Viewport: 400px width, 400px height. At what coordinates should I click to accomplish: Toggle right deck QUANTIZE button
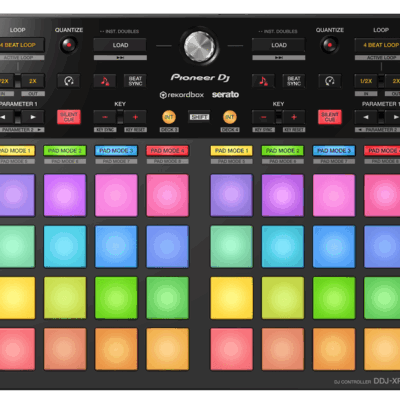(330, 45)
